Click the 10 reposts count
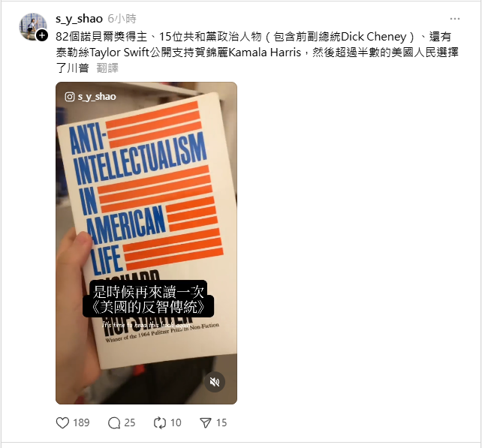Screen dimensions: 482x448 (176, 422)
